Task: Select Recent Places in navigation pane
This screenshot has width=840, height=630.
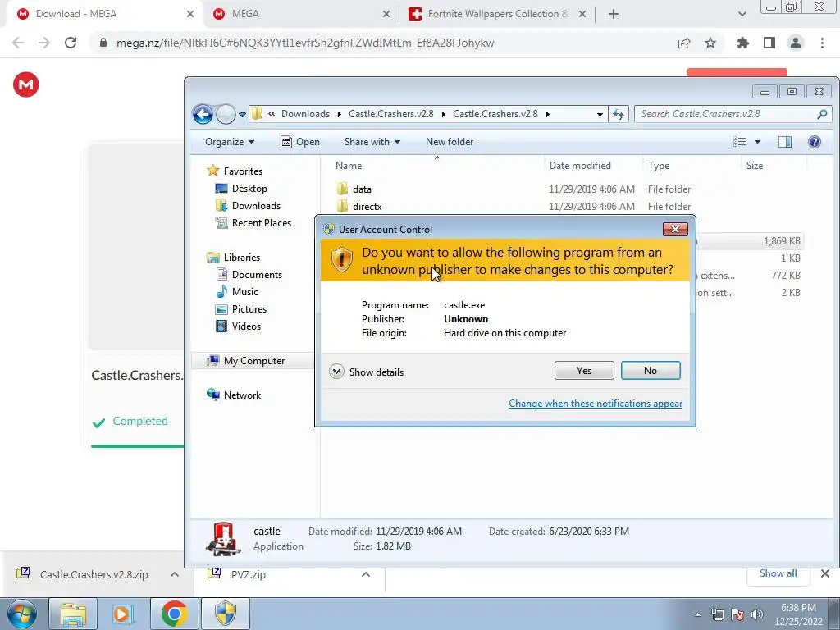Action: tap(261, 223)
